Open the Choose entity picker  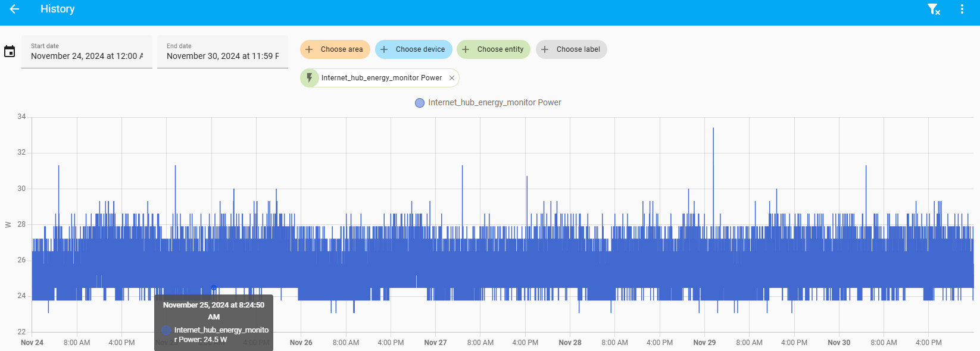coord(500,49)
